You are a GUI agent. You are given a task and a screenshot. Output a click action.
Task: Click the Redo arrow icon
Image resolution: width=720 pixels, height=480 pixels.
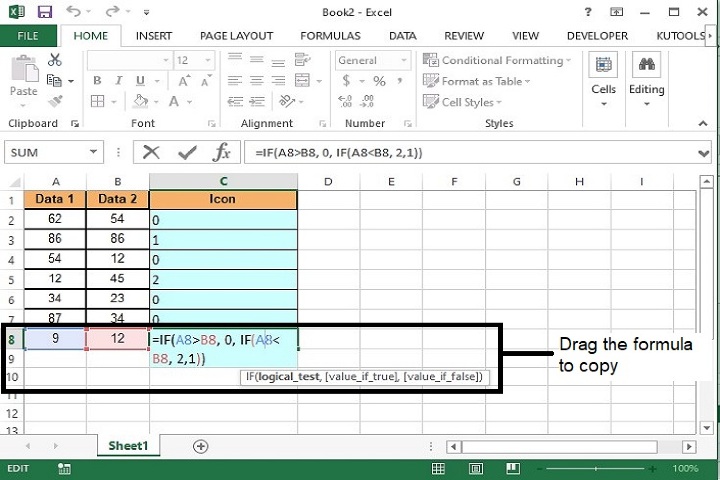pyautogui.click(x=112, y=11)
